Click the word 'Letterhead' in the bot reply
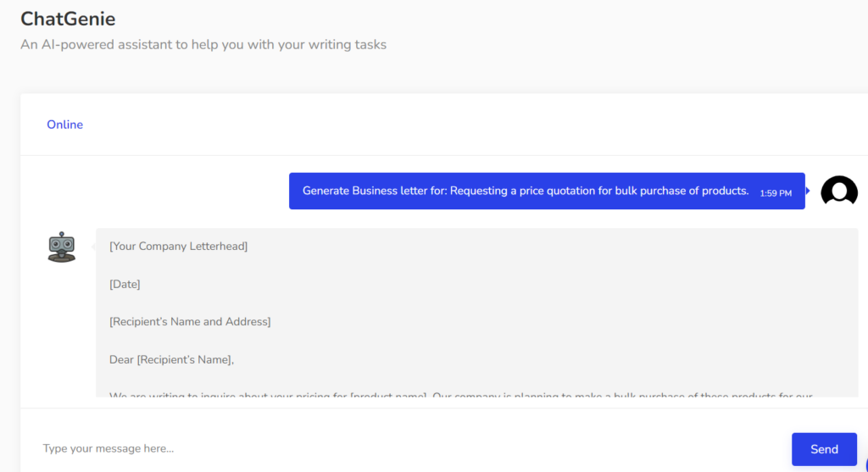Image resolution: width=868 pixels, height=472 pixels. coord(217,247)
